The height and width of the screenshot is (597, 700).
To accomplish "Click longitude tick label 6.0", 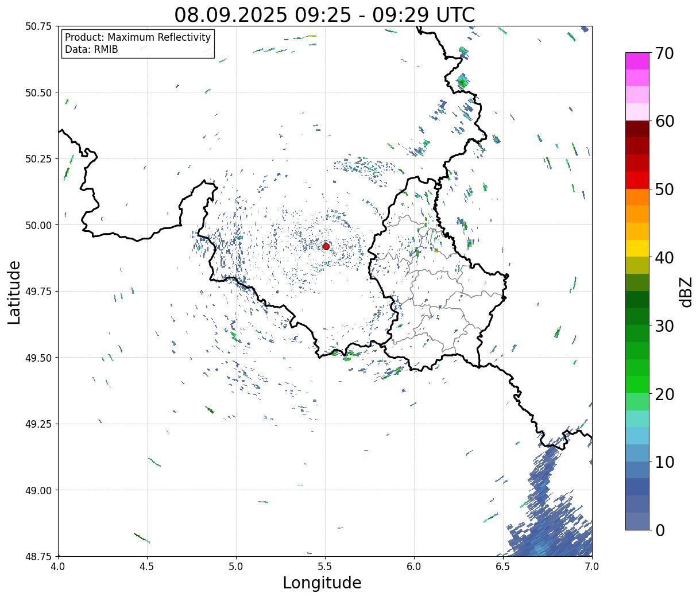I will [414, 566].
